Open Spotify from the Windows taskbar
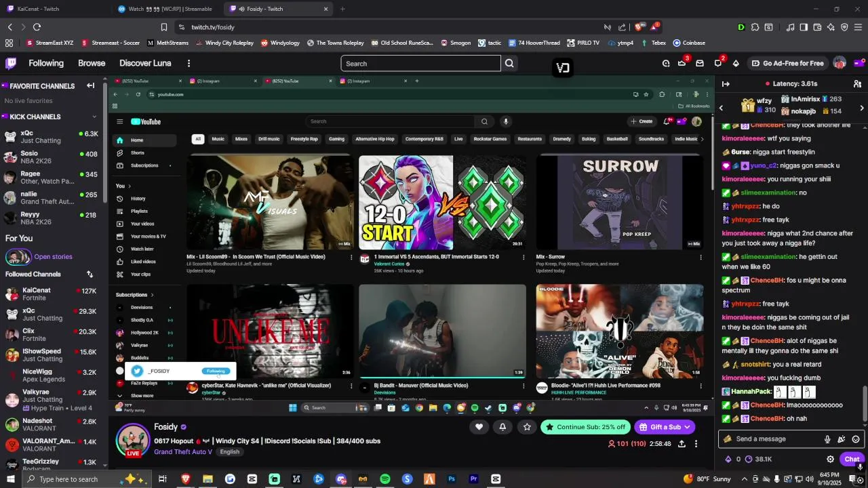The height and width of the screenshot is (488, 868). [385, 479]
